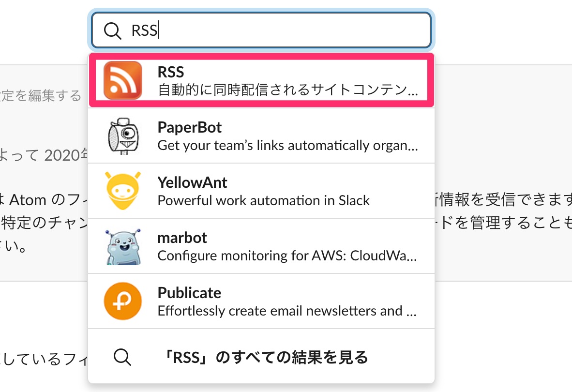Screen dimensions: 572x392
Task: Open the Publicate search result
Action: click(x=261, y=301)
